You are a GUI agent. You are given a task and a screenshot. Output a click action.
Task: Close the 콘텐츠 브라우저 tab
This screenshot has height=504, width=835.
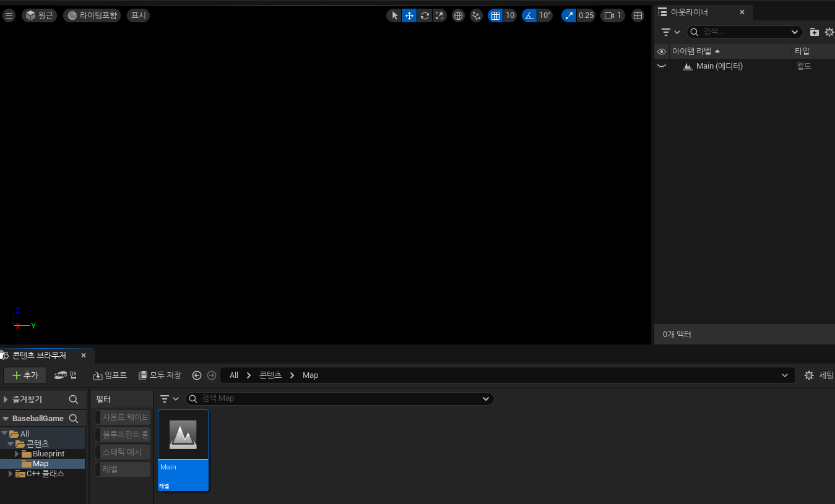click(84, 356)
